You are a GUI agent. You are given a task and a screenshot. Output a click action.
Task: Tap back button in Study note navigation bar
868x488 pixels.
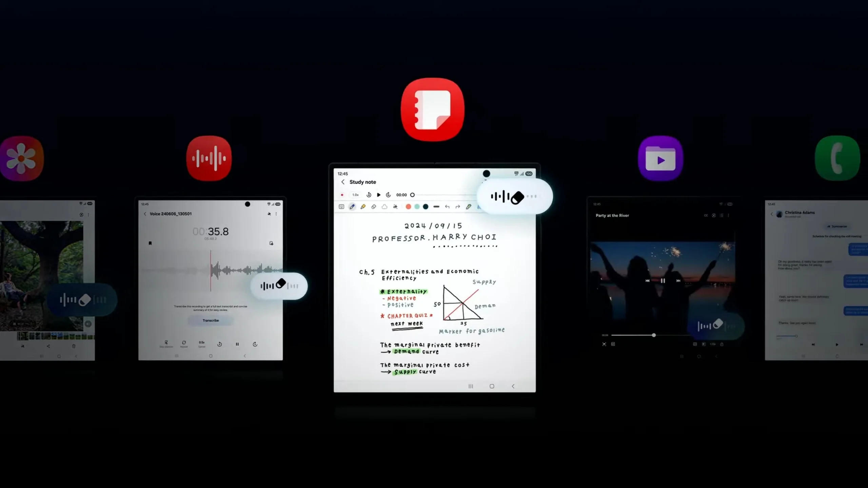[513, 386]
